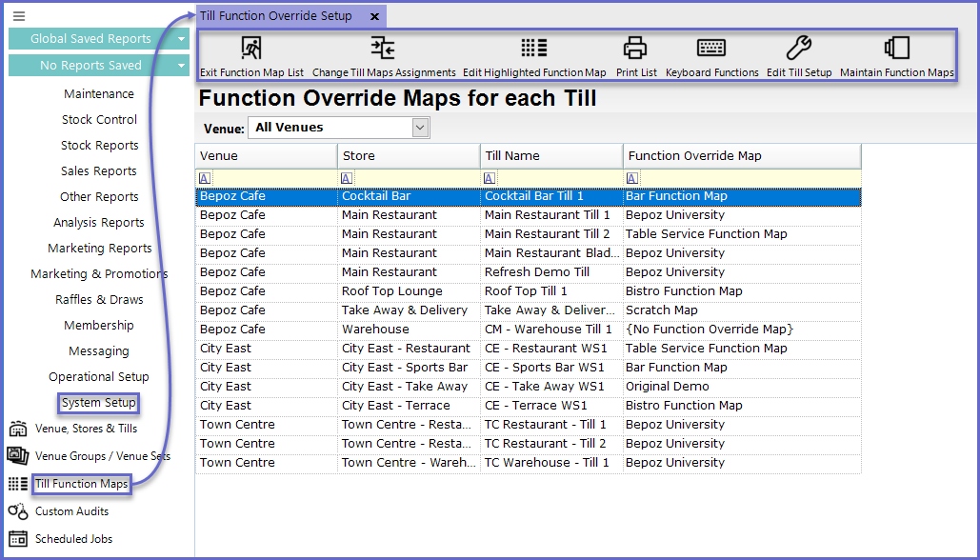Open Venue, Stores & Tills item
The width and height of the screenshot is (980, 560).
click(86, 429)
